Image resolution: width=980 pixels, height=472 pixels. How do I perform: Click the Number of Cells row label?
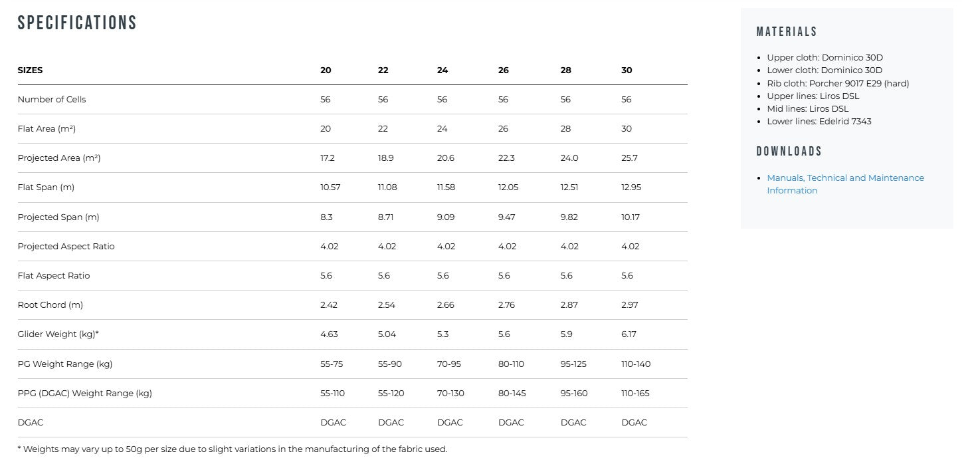coord(52,100)
